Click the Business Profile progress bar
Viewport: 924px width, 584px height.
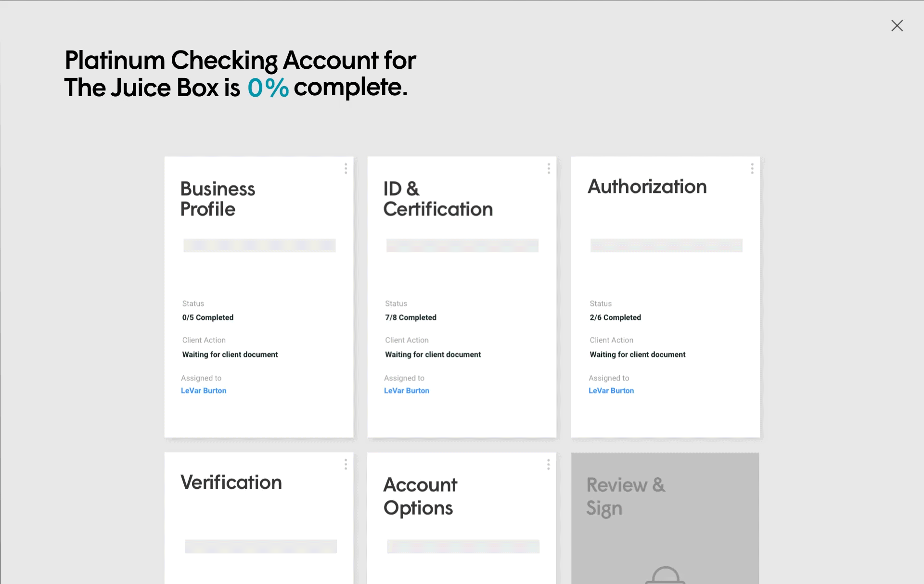[x=259, y=245]
